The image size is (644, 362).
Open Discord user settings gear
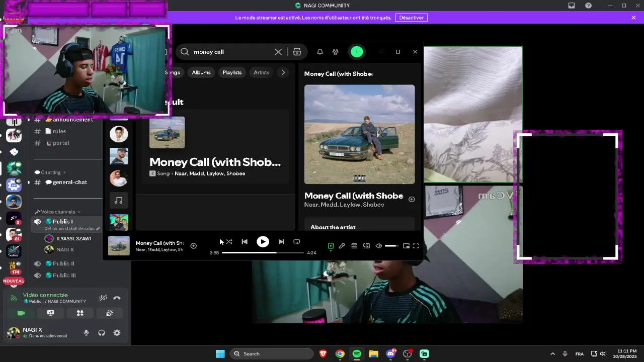pyautogui.click(x=117, y=333)
